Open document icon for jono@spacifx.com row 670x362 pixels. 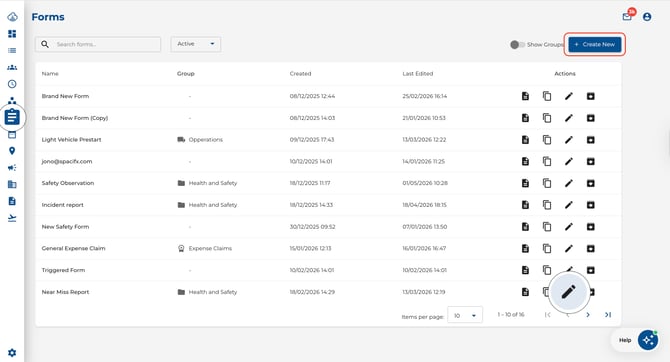(x=525, y=162)
